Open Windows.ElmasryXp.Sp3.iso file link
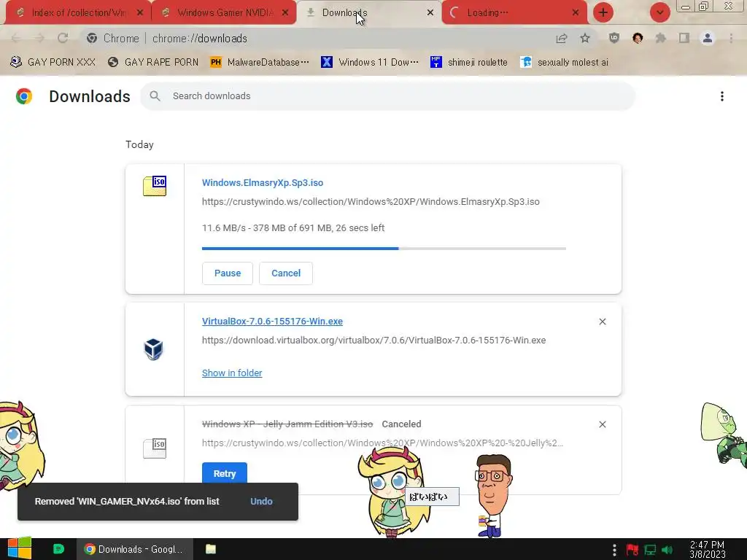The height and width of the screenshot is (560, 747). tap(263, 182)
